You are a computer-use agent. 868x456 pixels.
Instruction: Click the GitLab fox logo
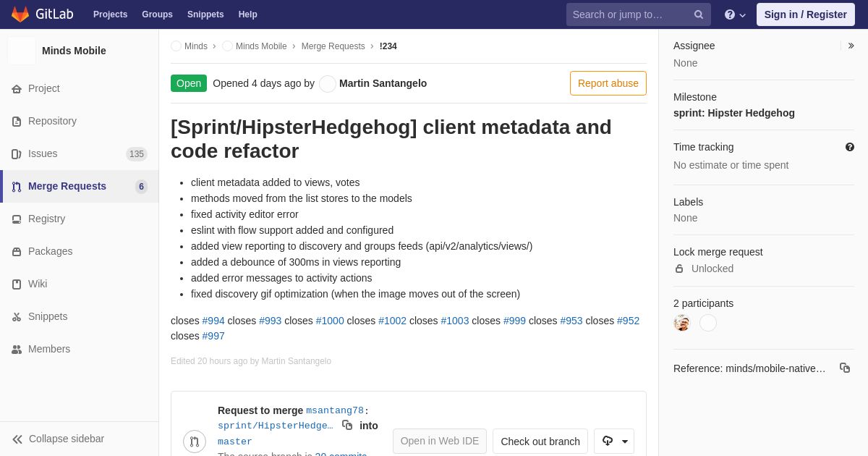[x=20, y=14]
